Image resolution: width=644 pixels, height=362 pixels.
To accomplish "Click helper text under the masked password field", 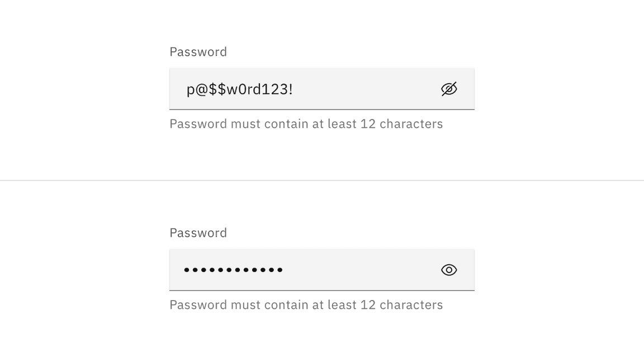I will (306, 305).
